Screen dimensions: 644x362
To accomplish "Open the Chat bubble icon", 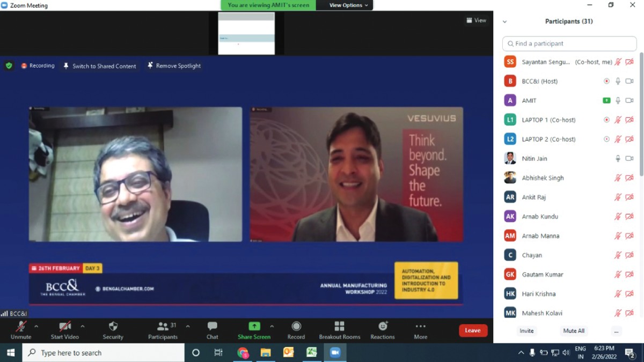I will coord(213,326).
